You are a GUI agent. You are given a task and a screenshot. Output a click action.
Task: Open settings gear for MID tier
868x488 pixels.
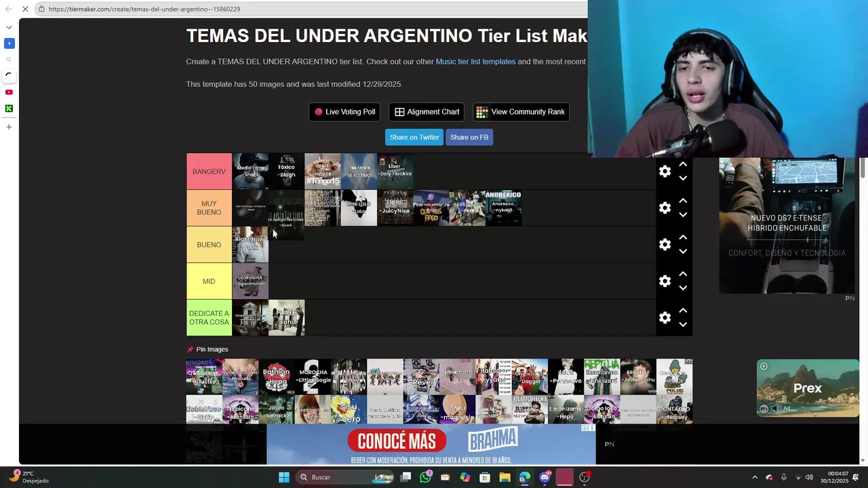click(x=665, y=281)
